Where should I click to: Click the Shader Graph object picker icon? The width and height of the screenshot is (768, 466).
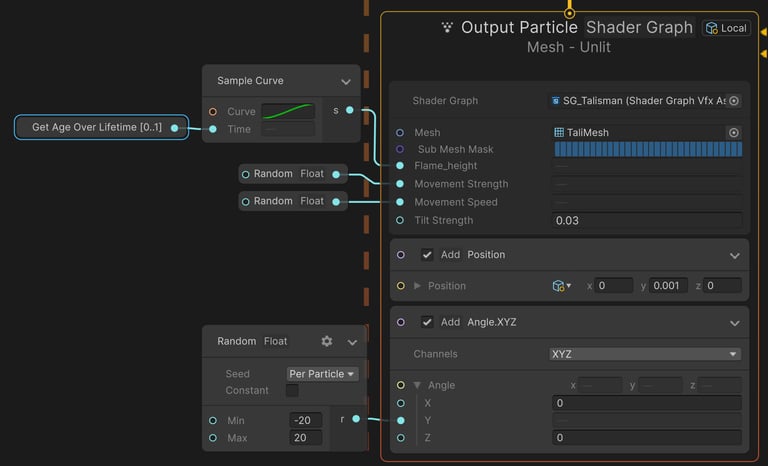point(734,101)
